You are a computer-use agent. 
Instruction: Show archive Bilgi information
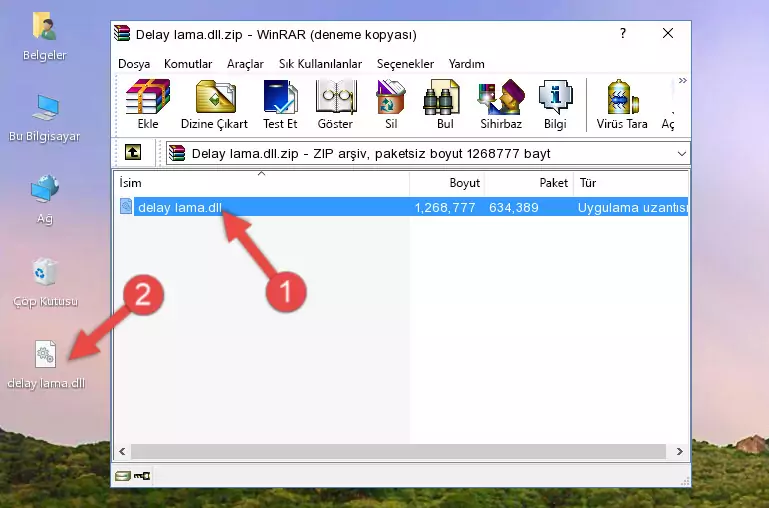555,104
